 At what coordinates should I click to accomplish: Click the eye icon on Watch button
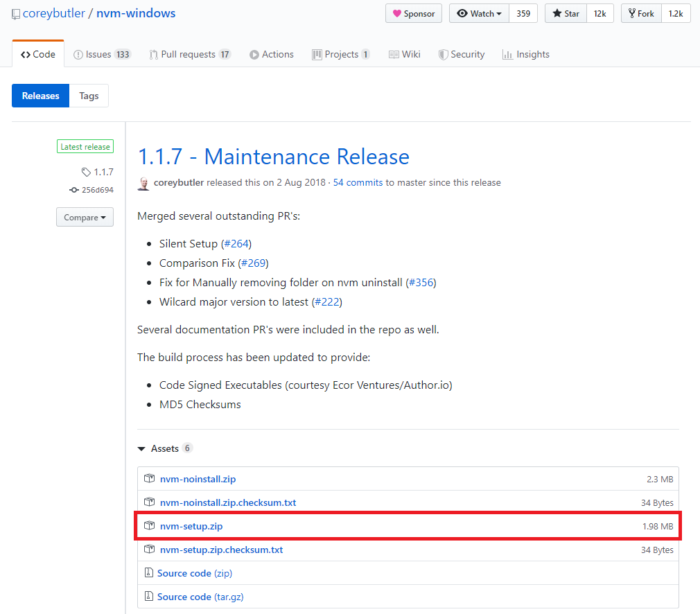tap(462, 13)
